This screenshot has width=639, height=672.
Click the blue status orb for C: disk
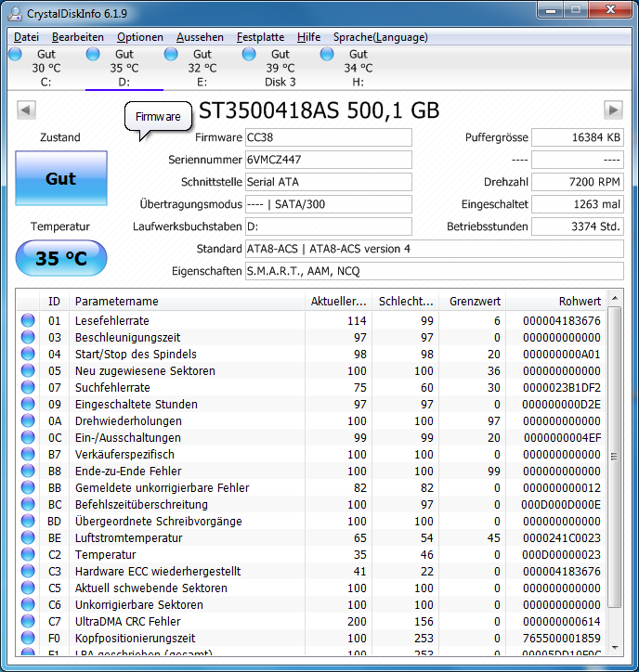[15, 54]
